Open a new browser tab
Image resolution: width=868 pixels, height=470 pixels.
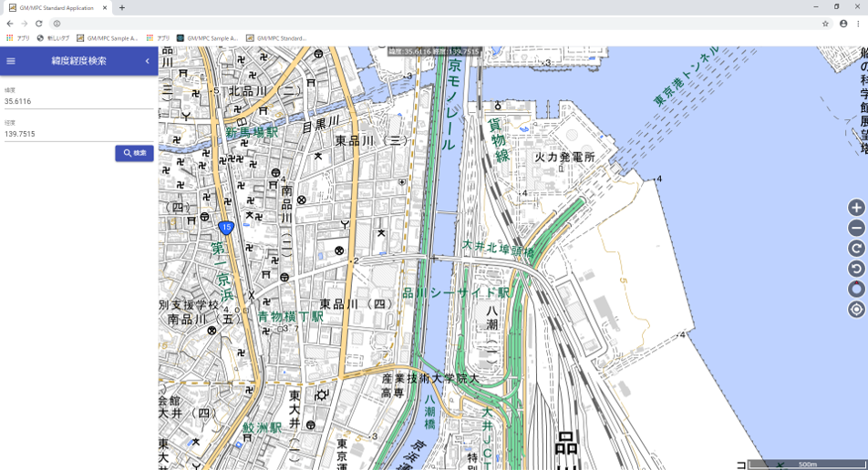pyautogui.click(x=122, y=7)
